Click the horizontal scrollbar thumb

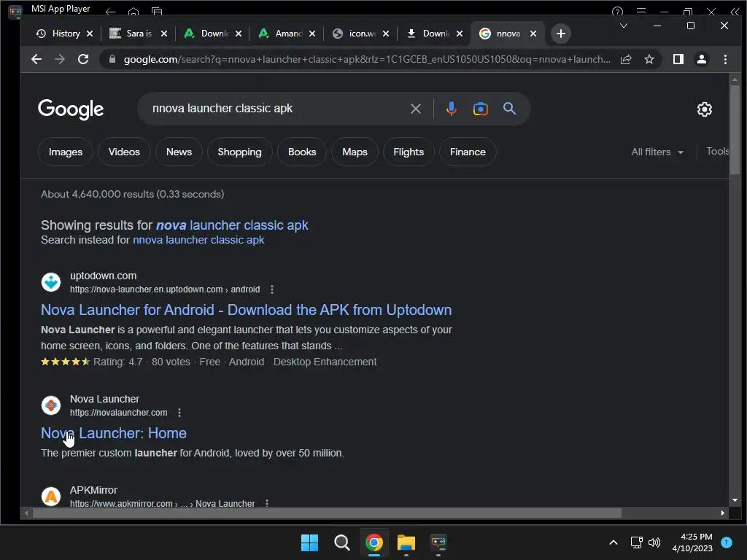pyautogui.click(x=327, y=513)
